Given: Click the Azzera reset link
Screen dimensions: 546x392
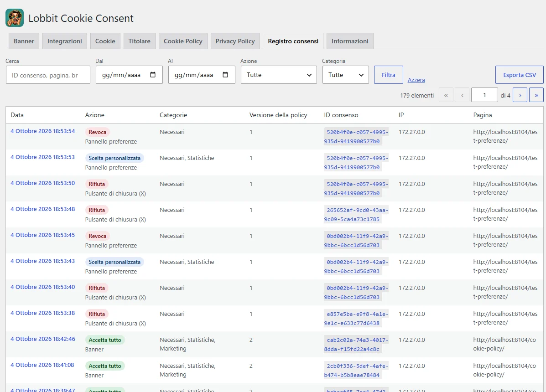Looking at the screenshot, I should tap(416, 80).
